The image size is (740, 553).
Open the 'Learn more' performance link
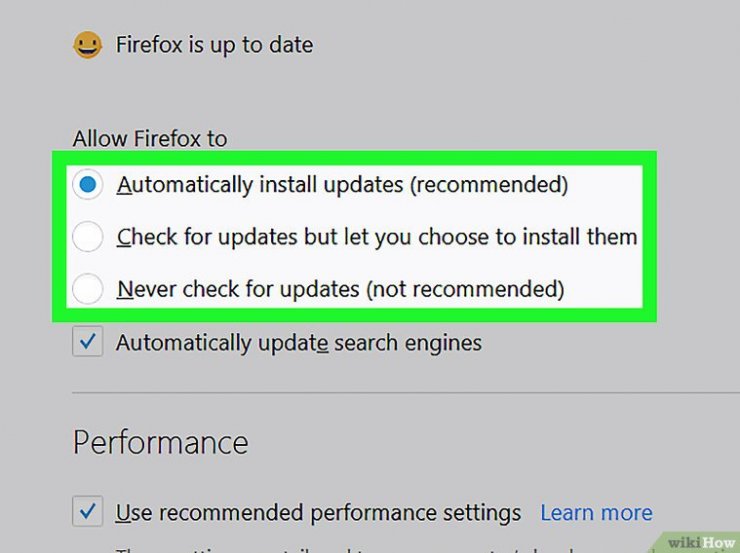[596, 513]
